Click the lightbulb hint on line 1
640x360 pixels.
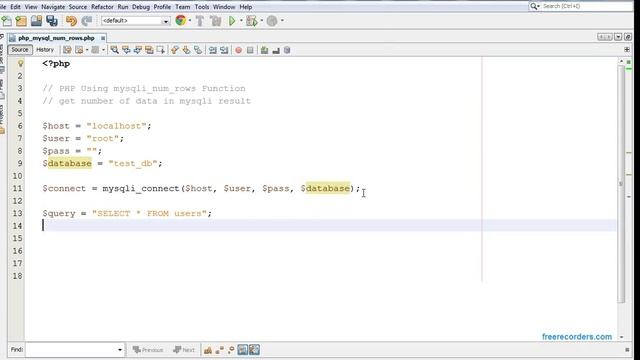click(x=20, y=63)
